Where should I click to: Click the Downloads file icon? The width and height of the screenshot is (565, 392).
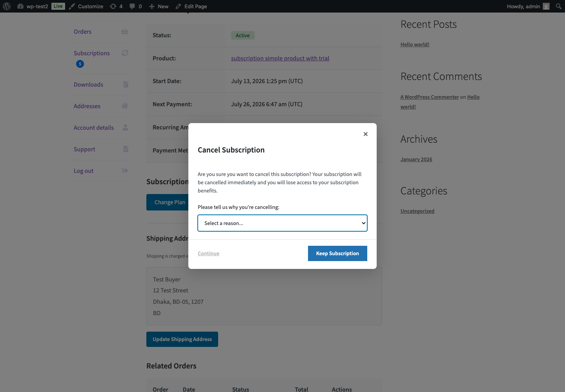click(x=126, y=84)
